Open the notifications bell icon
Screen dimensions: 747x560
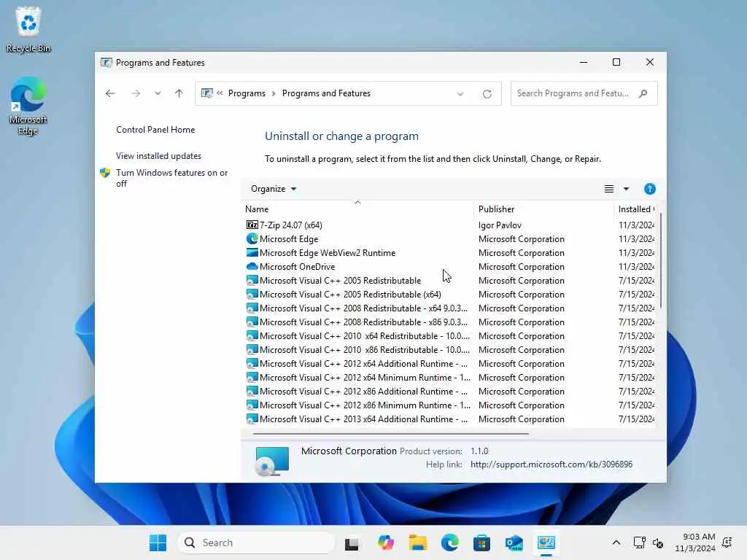(727, 542)
